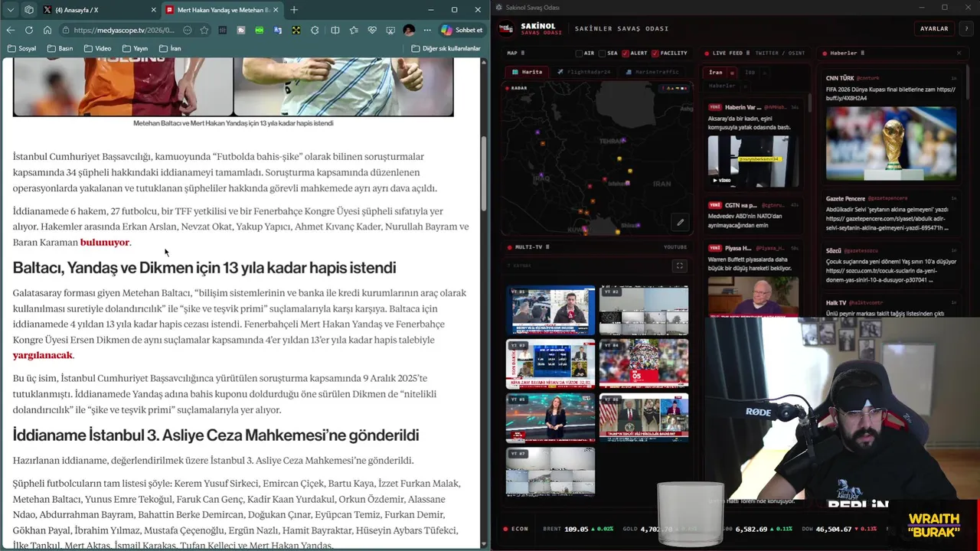Image resolution: width=980 pixels, height=551 pixels.
Task: Open the YT #1 stream thumbnail
Action: [x=550, y=311]
